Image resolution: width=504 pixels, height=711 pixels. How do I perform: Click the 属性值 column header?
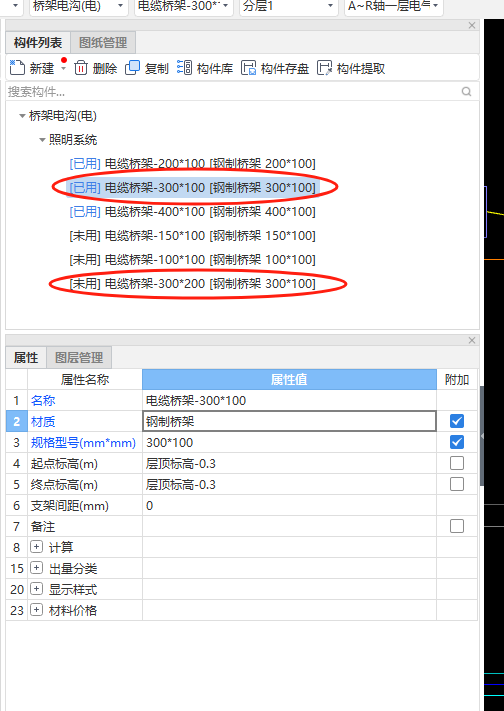[x=289, y=380]
